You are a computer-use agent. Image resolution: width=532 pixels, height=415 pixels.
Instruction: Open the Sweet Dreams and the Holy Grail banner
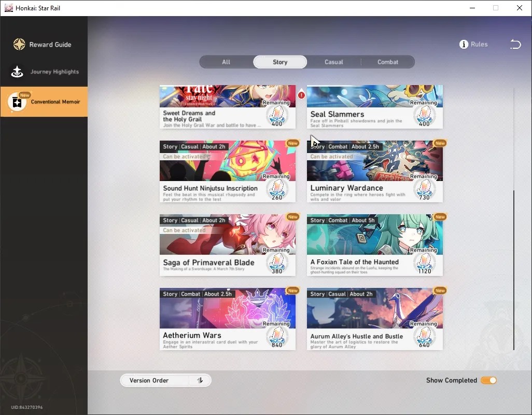point(228,96)
